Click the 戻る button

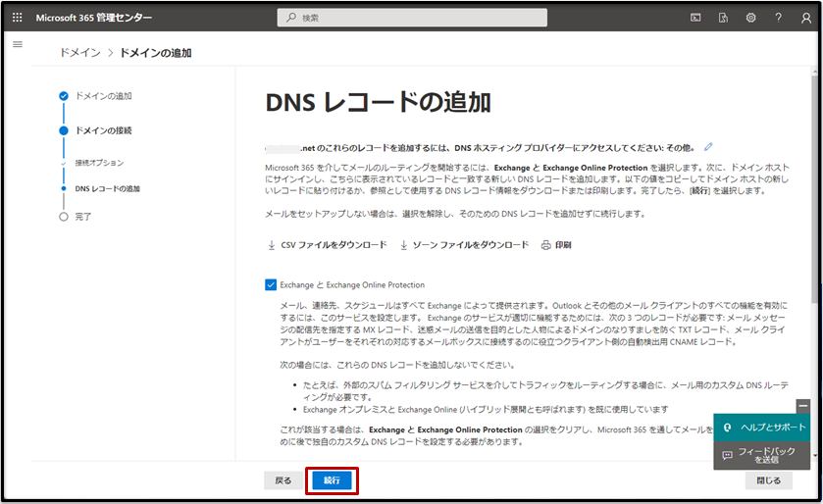click(x=283, y=480)
